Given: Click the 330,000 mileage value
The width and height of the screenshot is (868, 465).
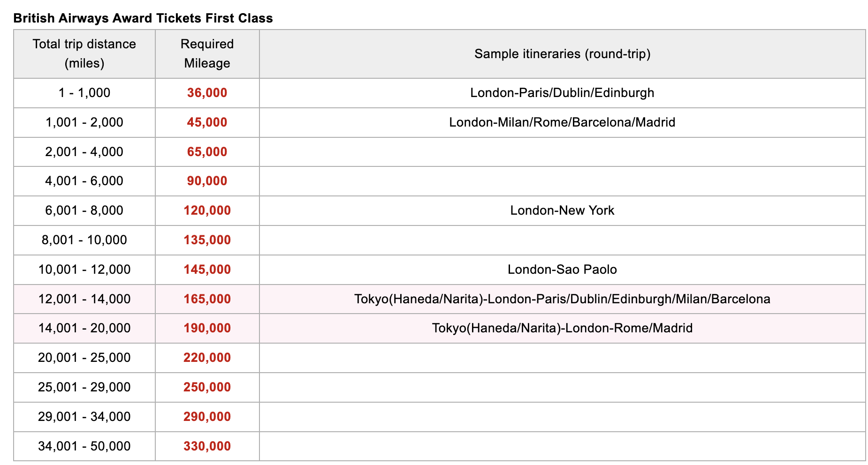Looking at the screenshot, I should coord(207,446).
